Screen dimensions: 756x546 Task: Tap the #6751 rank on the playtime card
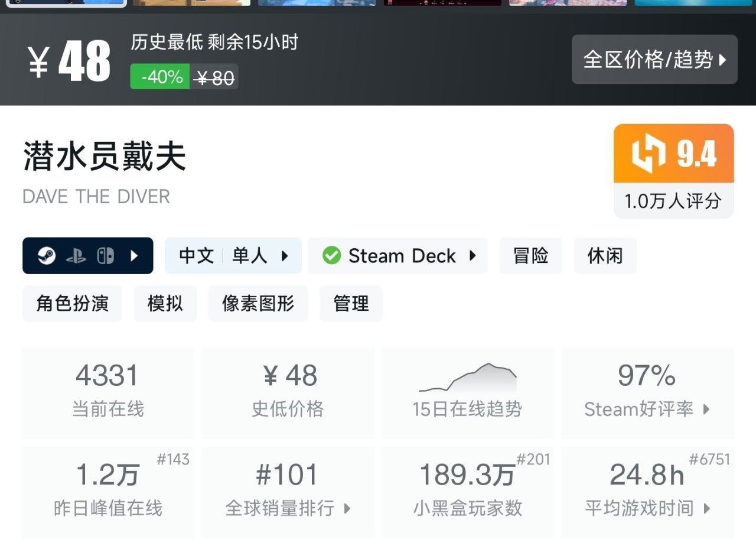[710, 460]
